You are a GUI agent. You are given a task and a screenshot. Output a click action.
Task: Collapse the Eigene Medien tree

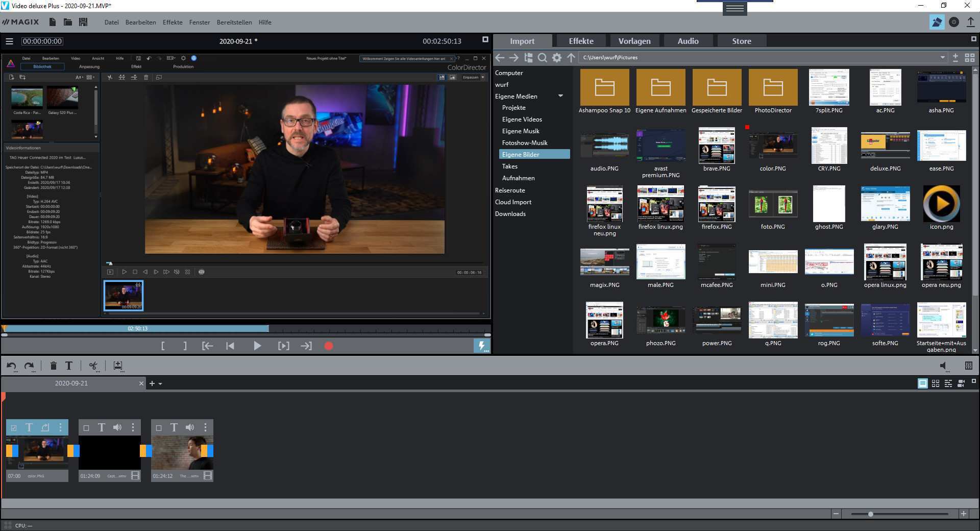click(x=560, y=96)
